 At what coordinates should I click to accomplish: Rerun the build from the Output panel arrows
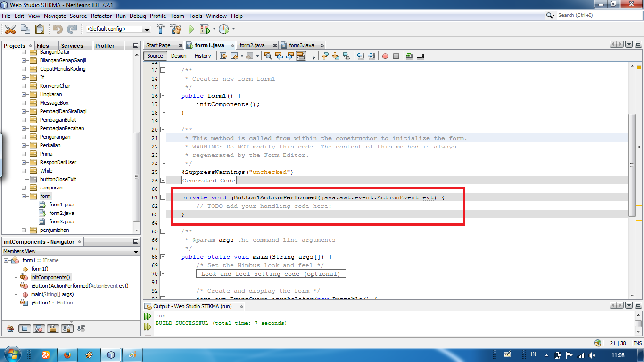point(148,316)
